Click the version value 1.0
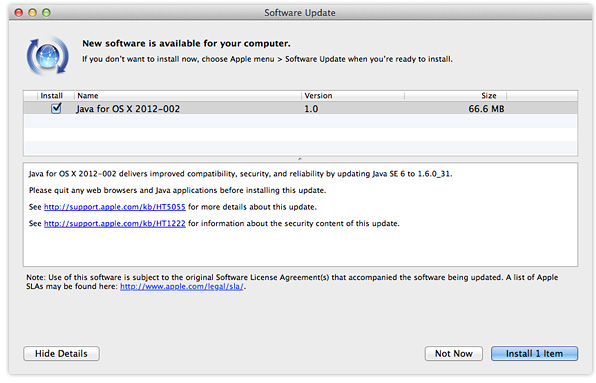 click(x=311, y=109)
